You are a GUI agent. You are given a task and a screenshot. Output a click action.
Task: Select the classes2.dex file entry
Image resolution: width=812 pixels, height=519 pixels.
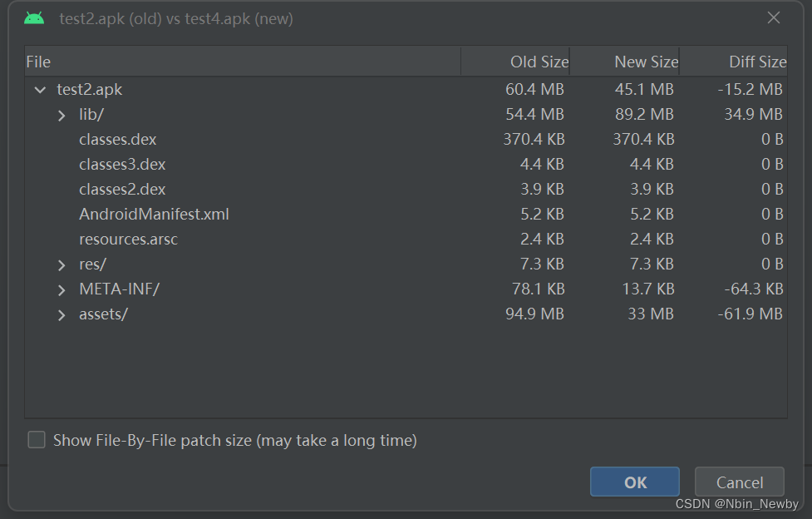(x=122, y=190)
